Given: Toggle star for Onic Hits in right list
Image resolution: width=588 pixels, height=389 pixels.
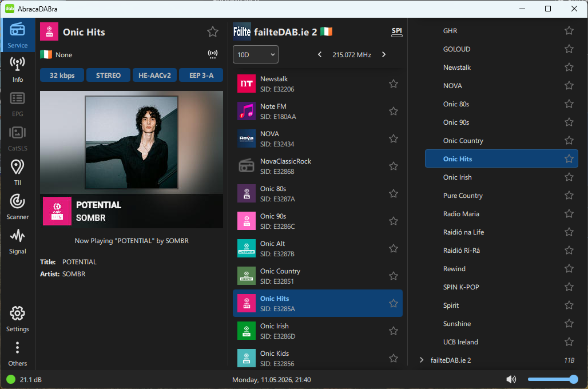Looking at the screenshot, I should pos(569,158).
